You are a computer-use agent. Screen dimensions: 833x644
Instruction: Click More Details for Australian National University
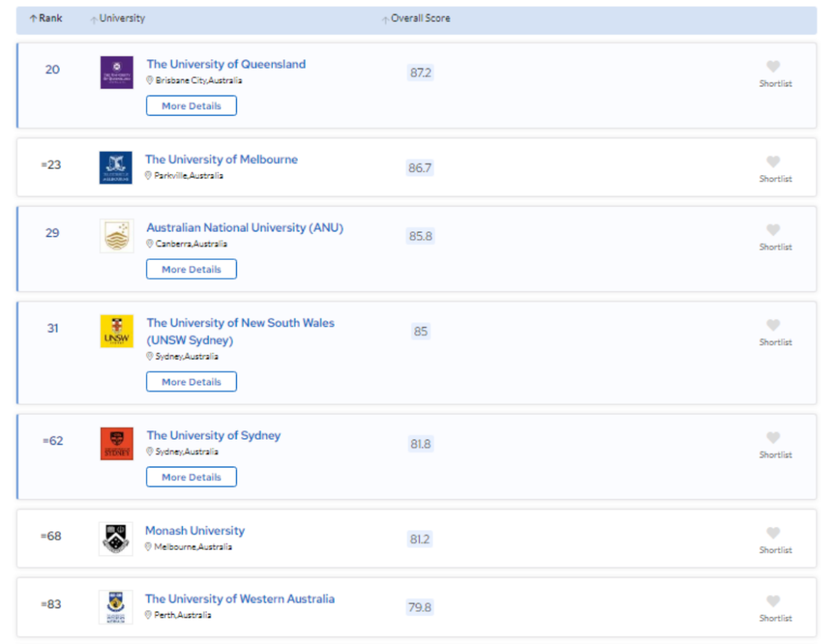coord(191,269)
